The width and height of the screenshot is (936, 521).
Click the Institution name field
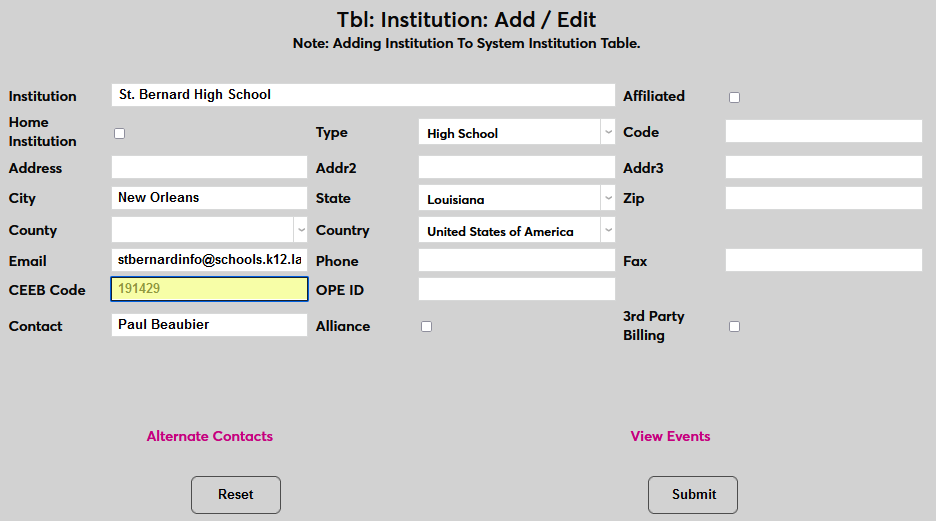[x=363, y=95]
